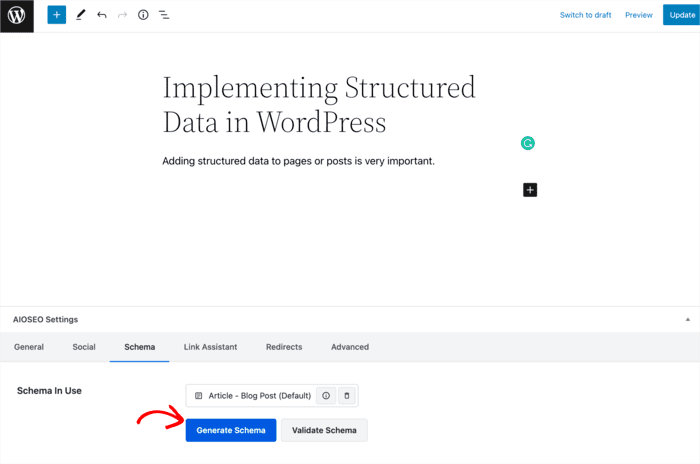The height and width of the screenshot is (464, 700).
Task: Go to the Link Assistant tab
Action: click(210, 347)
